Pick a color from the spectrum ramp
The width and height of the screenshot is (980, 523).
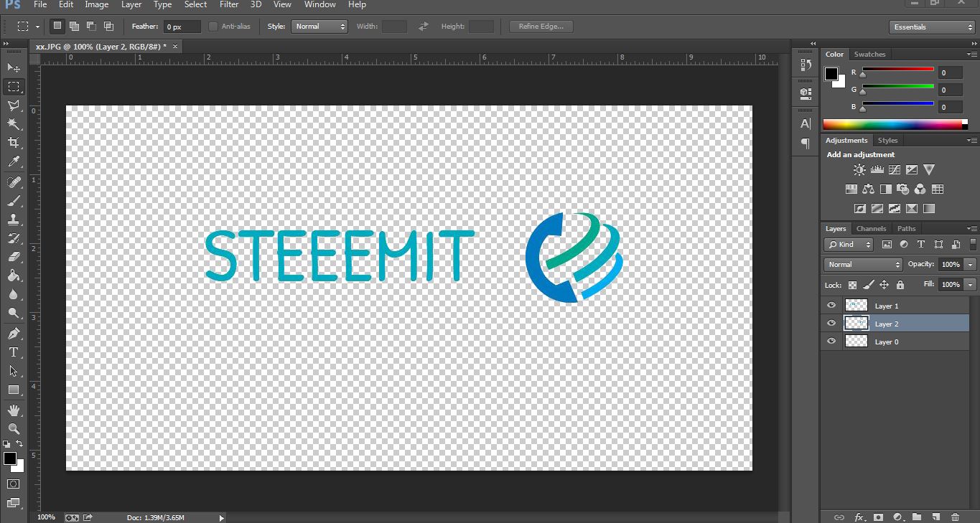(x=893, y=125)
